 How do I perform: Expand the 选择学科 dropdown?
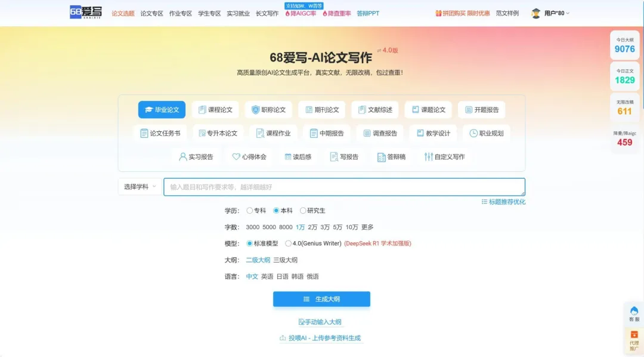[x=140, y=187]
